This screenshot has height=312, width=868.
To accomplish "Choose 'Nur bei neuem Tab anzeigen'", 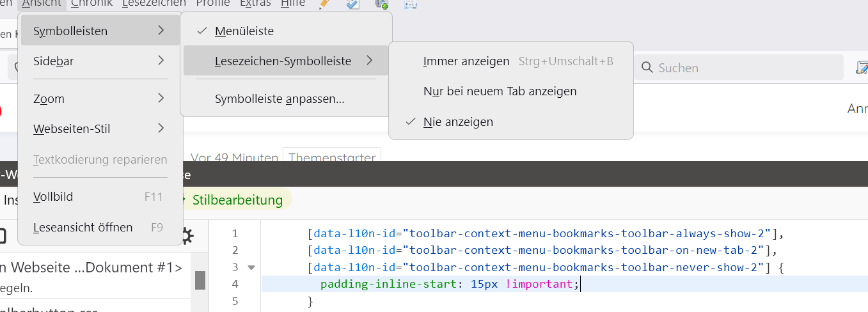I will click(500, 91).
